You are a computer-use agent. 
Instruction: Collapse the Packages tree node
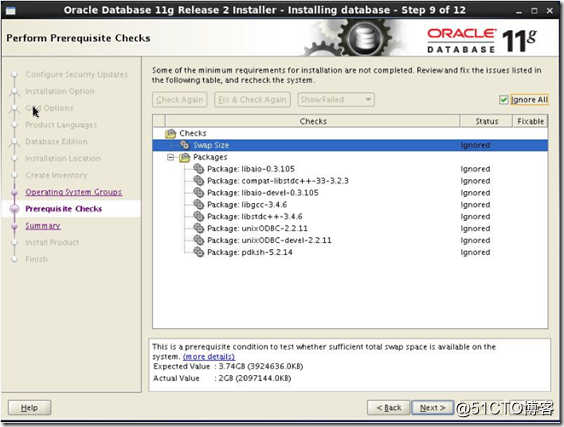170,157
